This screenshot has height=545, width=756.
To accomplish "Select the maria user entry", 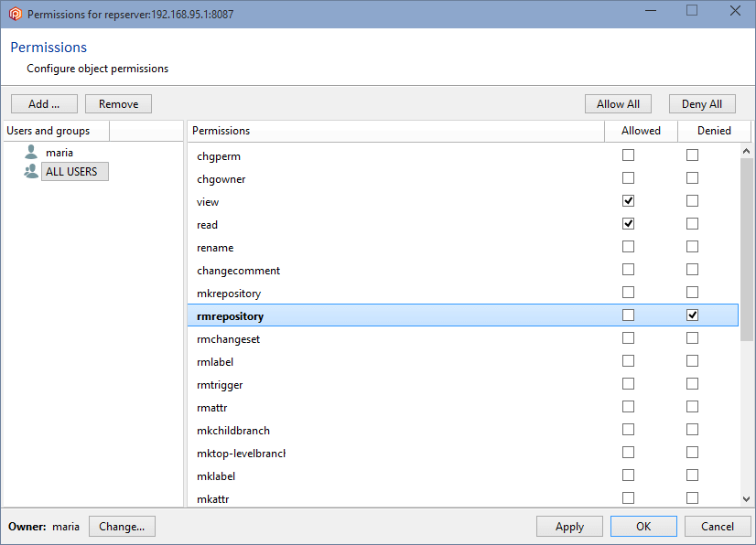I will click(59, 153).
